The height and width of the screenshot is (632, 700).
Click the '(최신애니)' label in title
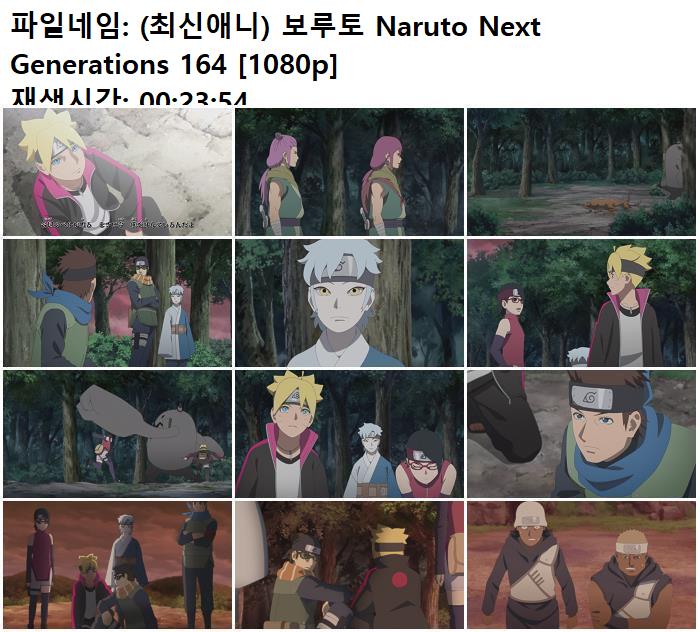204,26
